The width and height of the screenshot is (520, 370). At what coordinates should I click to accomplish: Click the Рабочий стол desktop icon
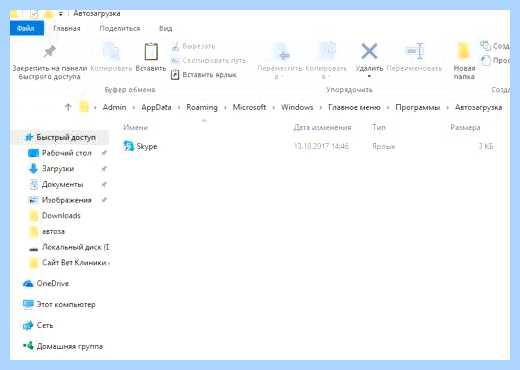pos(33,153)
